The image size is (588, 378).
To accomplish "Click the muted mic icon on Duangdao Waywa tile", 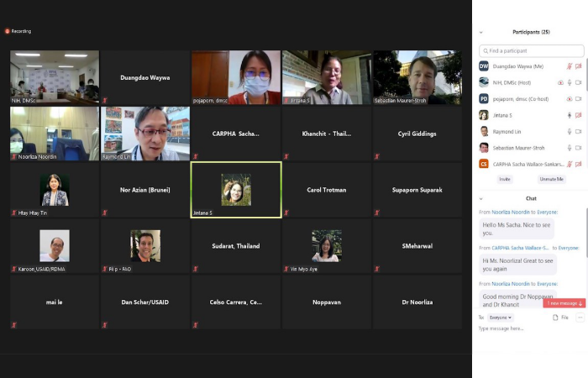I will (x=105, y=101).
